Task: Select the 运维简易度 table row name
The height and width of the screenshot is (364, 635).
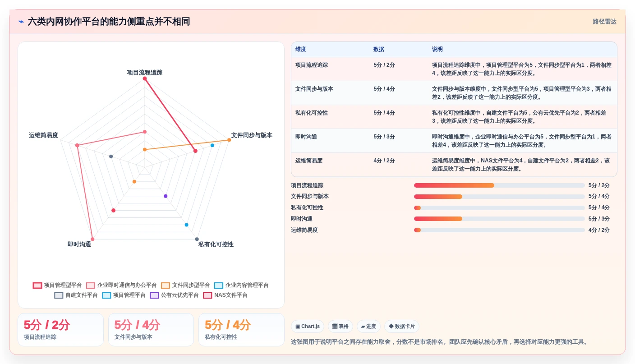Action: tap(309, 161)
